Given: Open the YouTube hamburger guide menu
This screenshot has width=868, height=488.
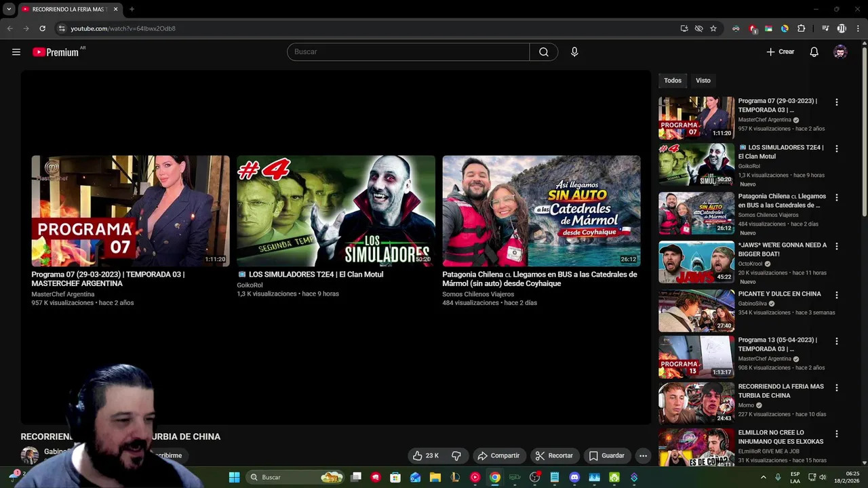Looking at the screenshot, I should (x=16, y=52).
